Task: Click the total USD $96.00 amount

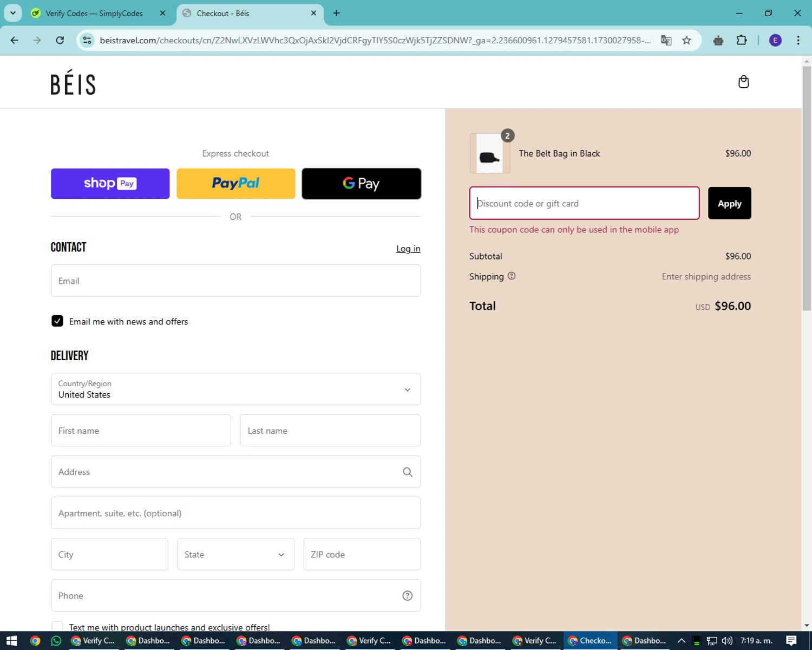Action: click(x=723, y=306)
